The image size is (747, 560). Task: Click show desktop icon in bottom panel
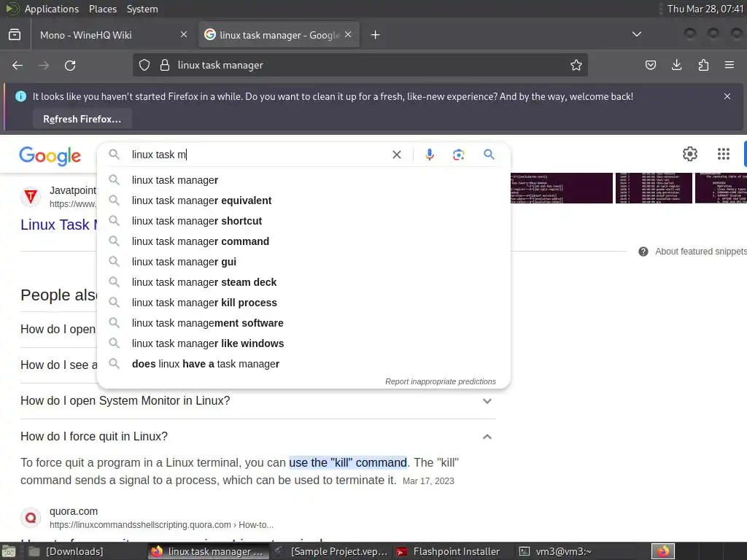9,551
